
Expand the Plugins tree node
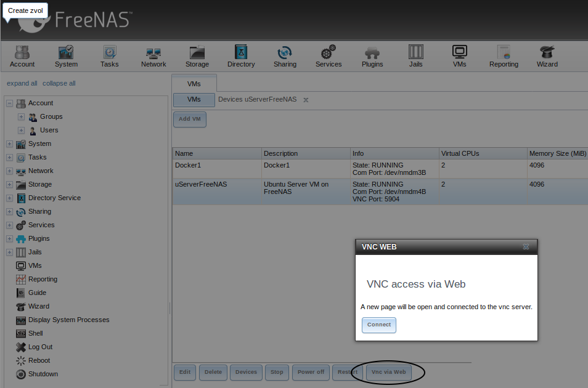pos(9,238)
